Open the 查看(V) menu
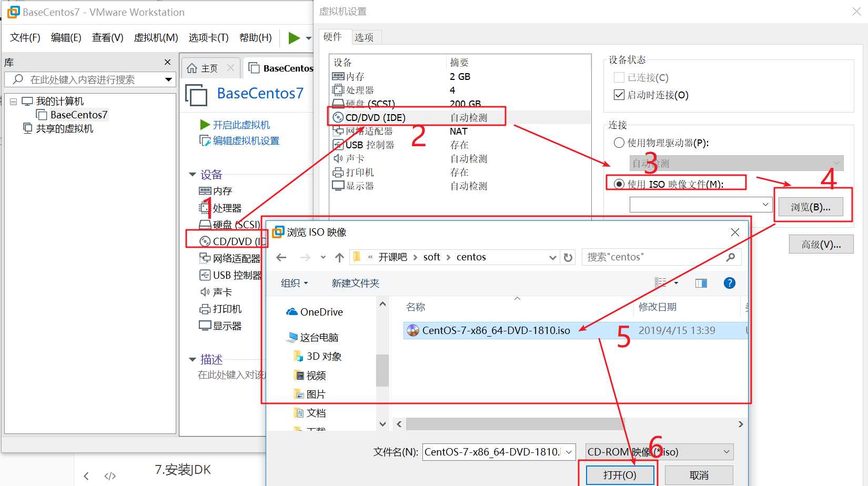 coord(107,38)
